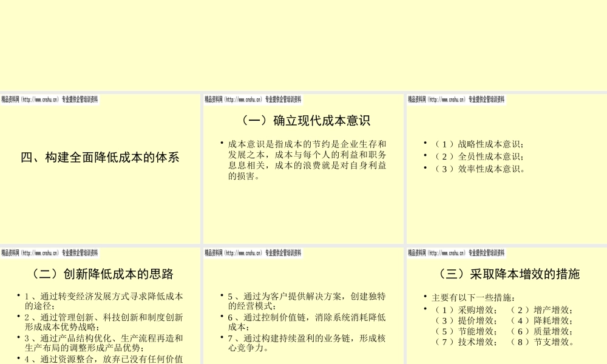The width and height of the screenshot is (607, 364).
Task: Select bullet 5、通过为客户提供解决方案
Action: pyautogui.click(x=307, y=301)
